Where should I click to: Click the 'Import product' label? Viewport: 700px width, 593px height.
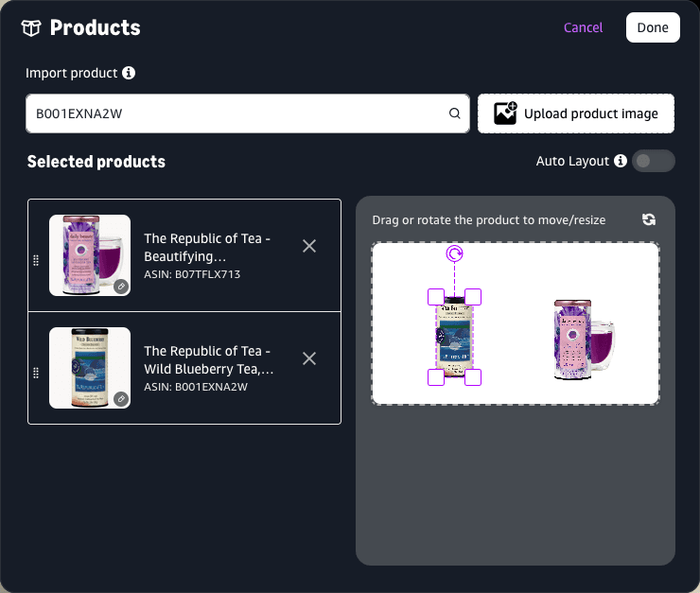(72, 73)
